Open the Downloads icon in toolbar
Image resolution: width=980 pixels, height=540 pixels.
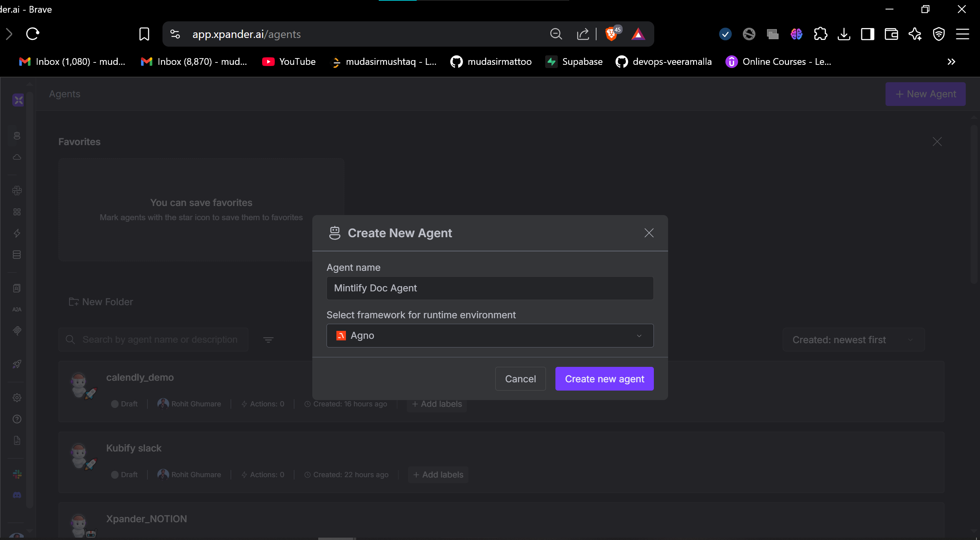(x=844, y=34)
